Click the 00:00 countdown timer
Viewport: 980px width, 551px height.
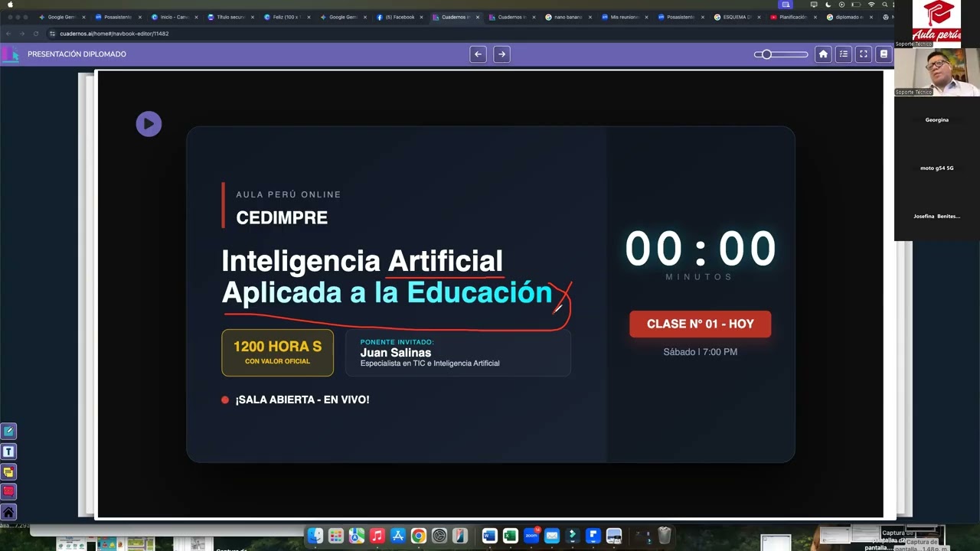pos(700,249)
